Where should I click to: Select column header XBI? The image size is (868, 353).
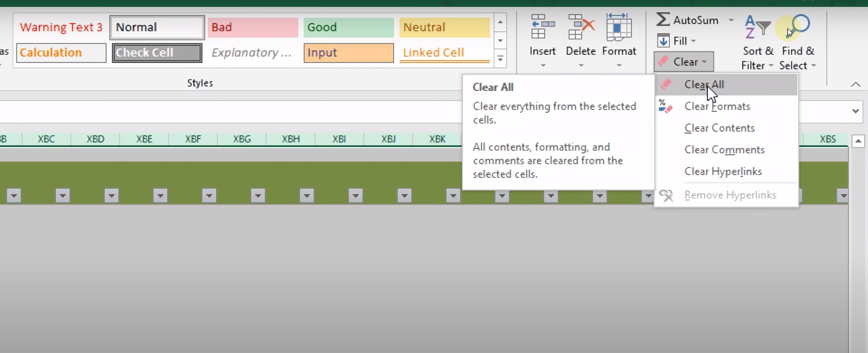[x=339, y=139]
